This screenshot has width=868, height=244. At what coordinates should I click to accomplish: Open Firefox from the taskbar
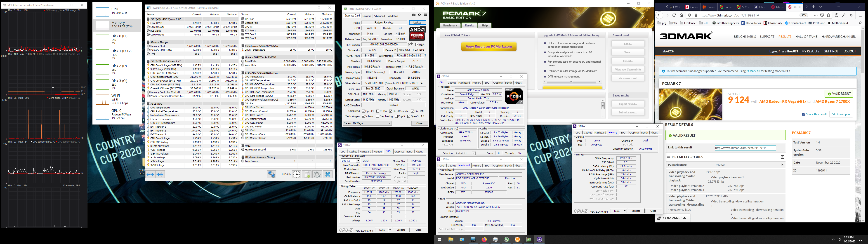pos(484,240)
